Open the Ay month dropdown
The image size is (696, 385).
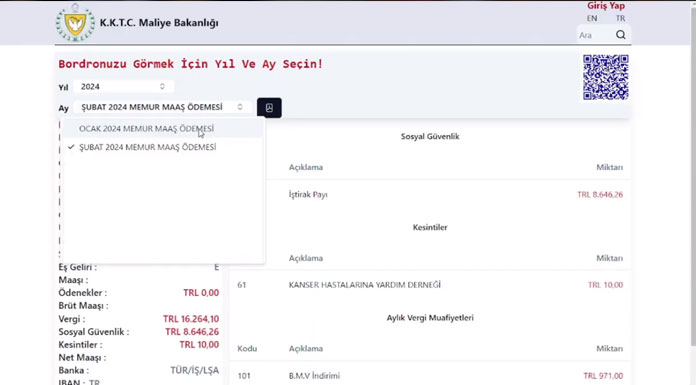(x=162, y=107)
